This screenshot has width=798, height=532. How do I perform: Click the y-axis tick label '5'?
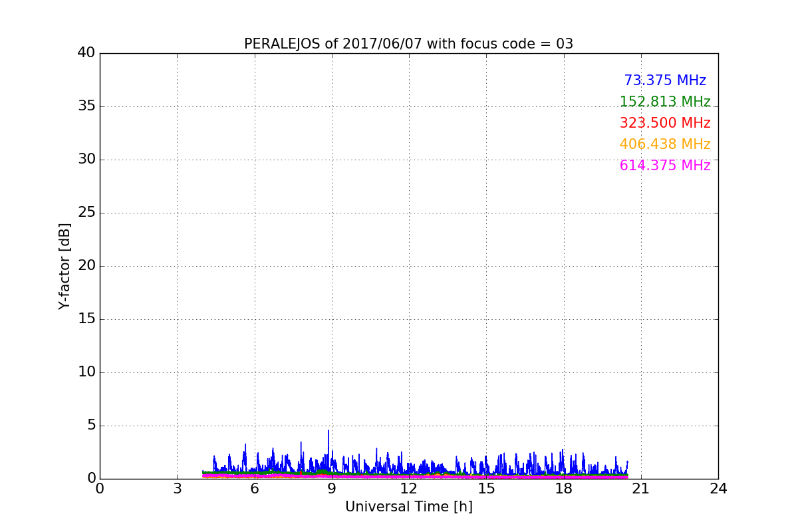point(91,425)
